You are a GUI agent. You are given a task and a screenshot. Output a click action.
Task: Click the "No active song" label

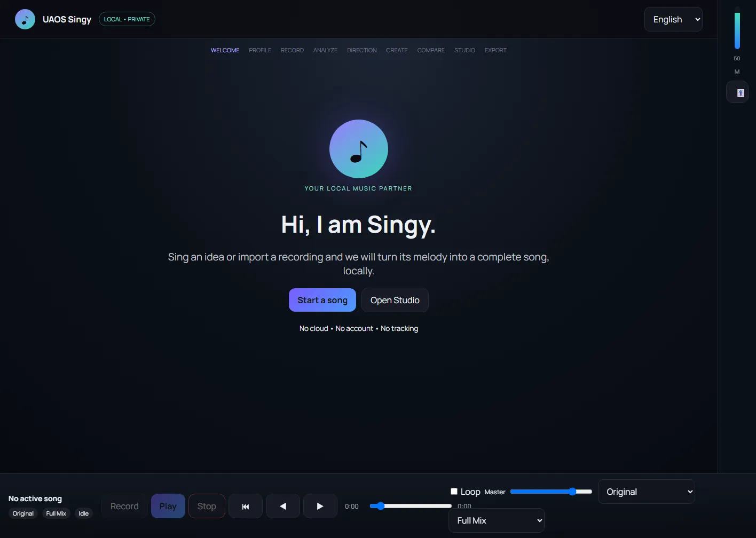[35, 499]
